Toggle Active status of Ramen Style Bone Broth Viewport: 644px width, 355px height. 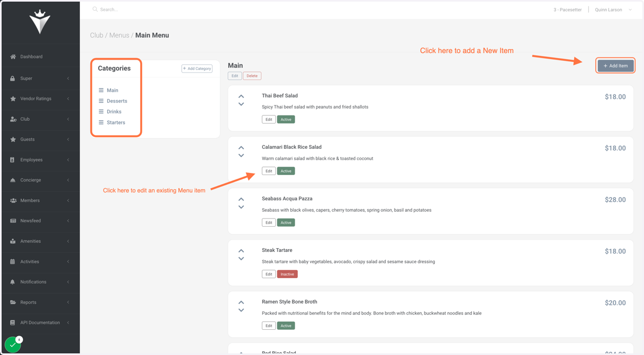coord(286,325)
